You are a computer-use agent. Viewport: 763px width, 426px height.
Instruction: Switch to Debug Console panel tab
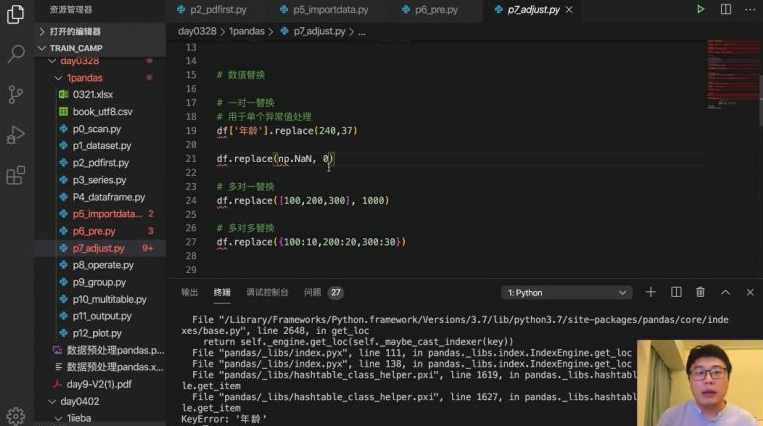point(267,292)
